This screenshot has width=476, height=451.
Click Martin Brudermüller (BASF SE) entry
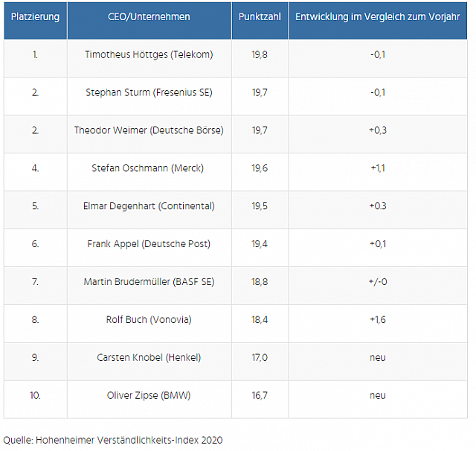coord(149,282)
